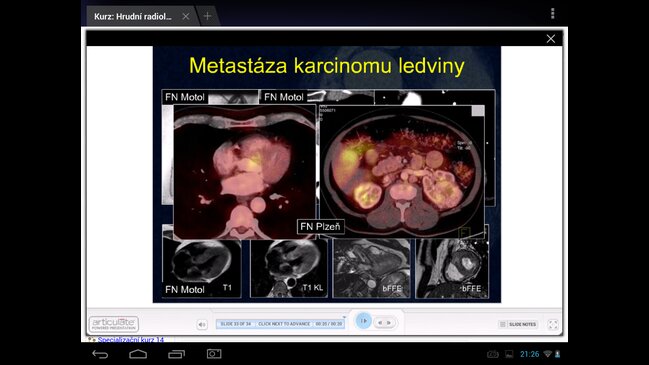This screenshot has height=365, width=649.
Task: Open the system clock showing 21:26
Action: click(x=529, y=354)
